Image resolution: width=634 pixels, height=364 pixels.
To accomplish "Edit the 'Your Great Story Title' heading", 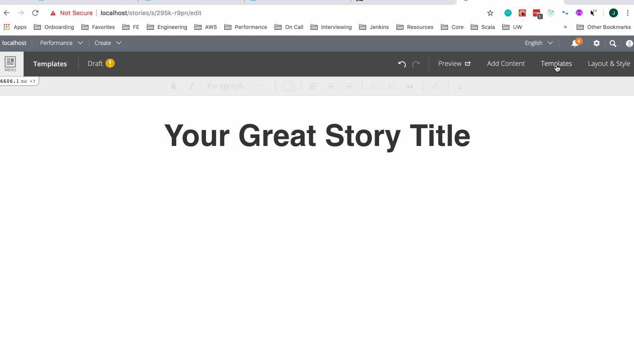I will pos(317,136).
